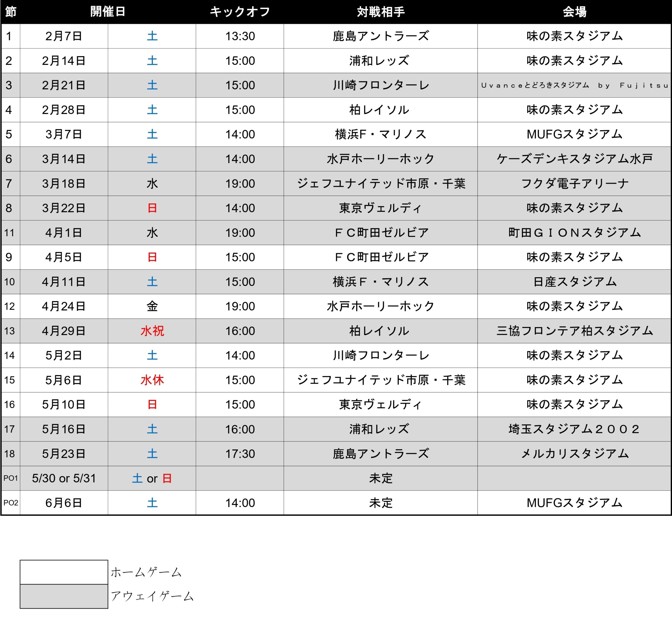Click the red 水祝 day cell
Screen dimensions: 672x620
coord(152,331)
